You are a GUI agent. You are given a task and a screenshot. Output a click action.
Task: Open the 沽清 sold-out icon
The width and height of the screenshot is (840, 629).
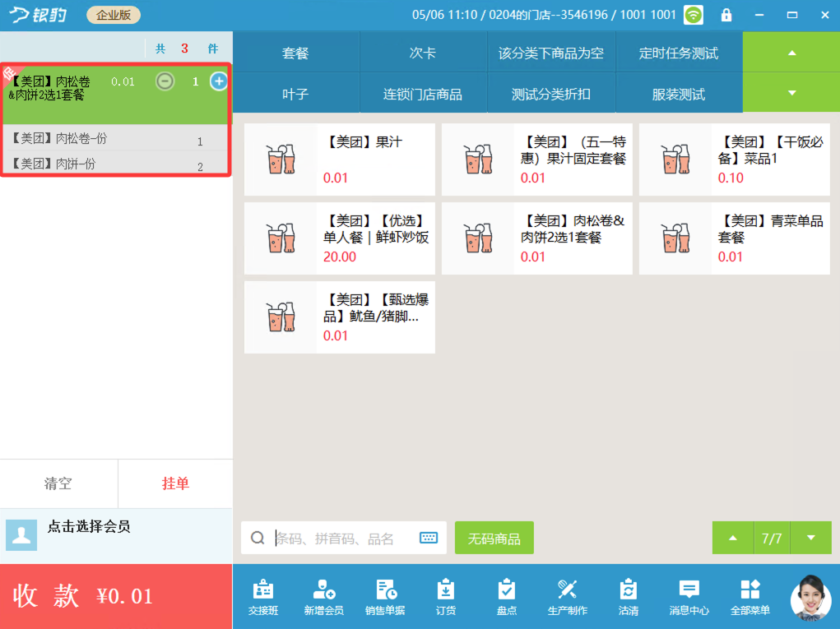click(x=628, y=596)
